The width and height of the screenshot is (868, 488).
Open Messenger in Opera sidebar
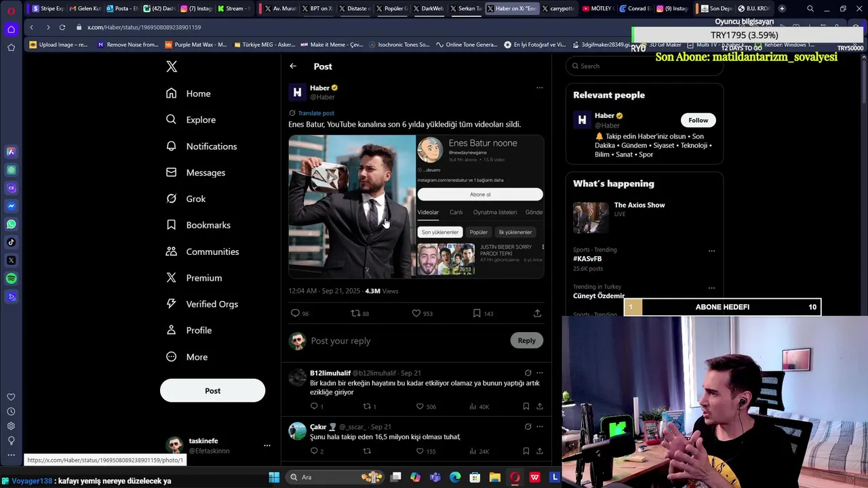coord(11,206)
